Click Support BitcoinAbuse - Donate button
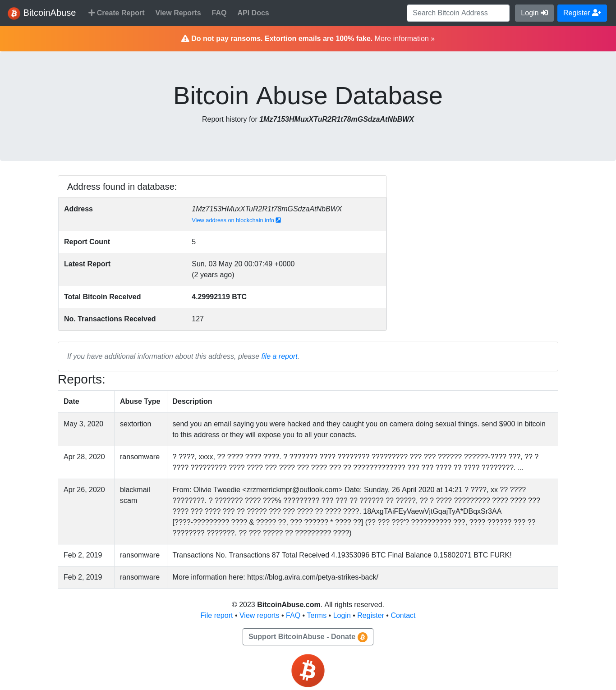 coord(308,637)
